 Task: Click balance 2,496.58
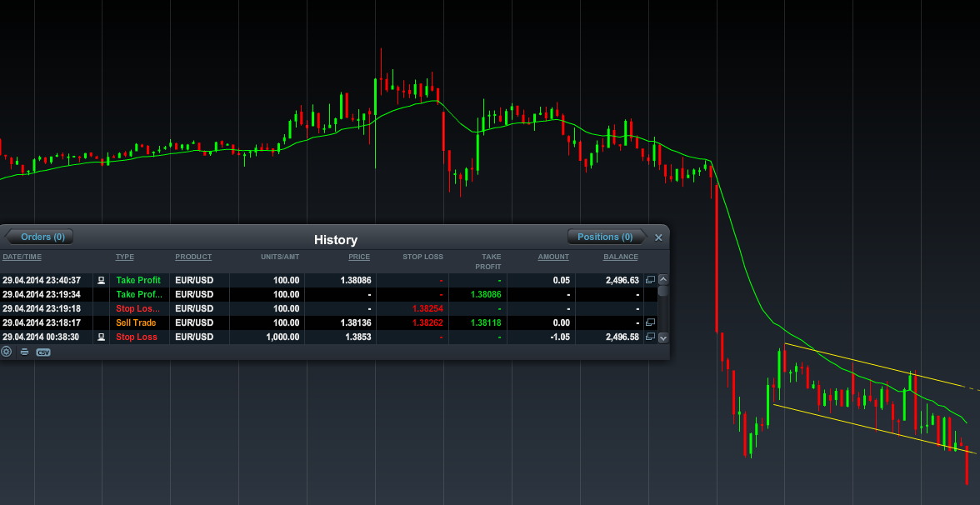(622, 337)
